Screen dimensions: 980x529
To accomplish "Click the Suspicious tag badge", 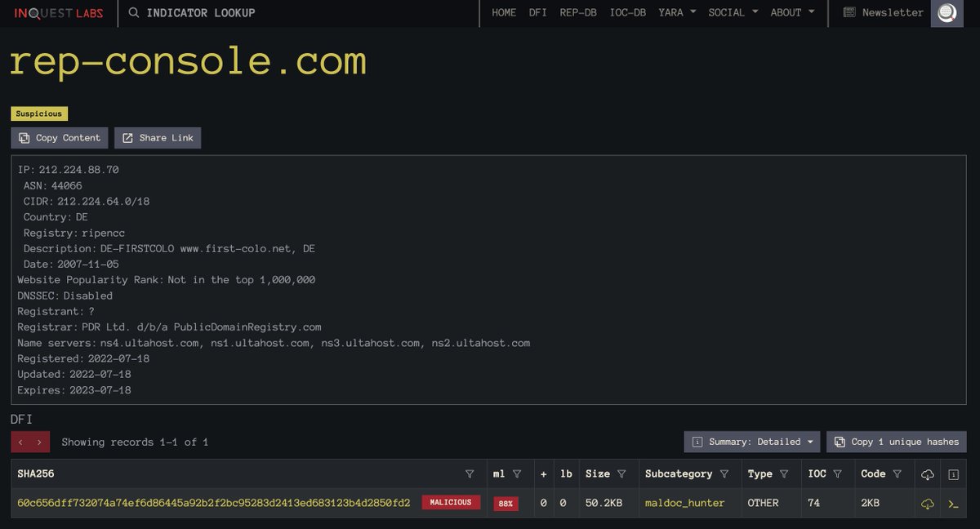I will pyautogui.click(x=39, y=113).
